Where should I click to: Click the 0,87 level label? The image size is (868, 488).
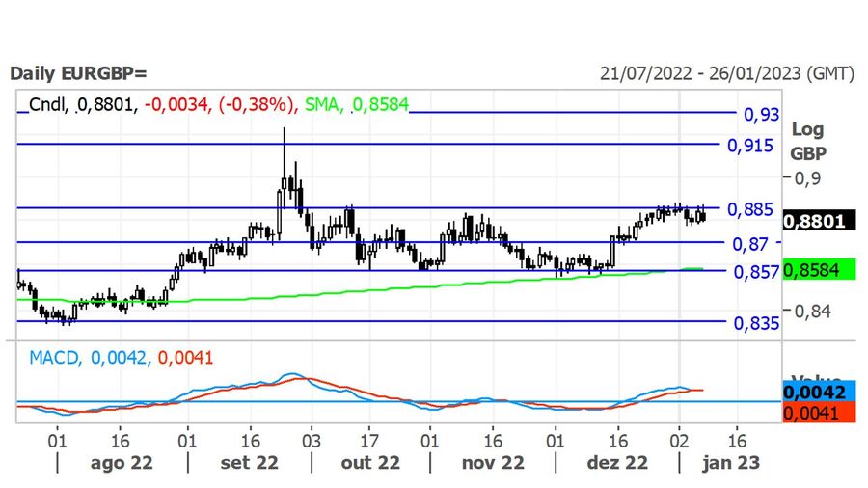tap(750, 244)
